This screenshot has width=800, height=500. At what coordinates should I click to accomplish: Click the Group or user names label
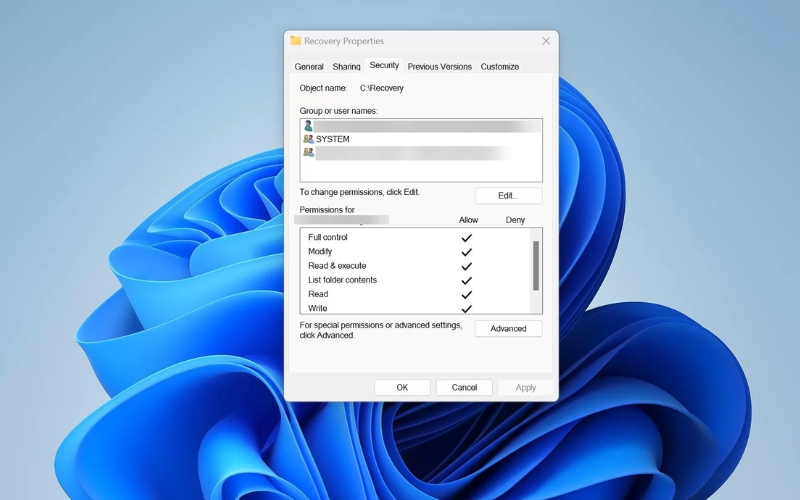338,111
